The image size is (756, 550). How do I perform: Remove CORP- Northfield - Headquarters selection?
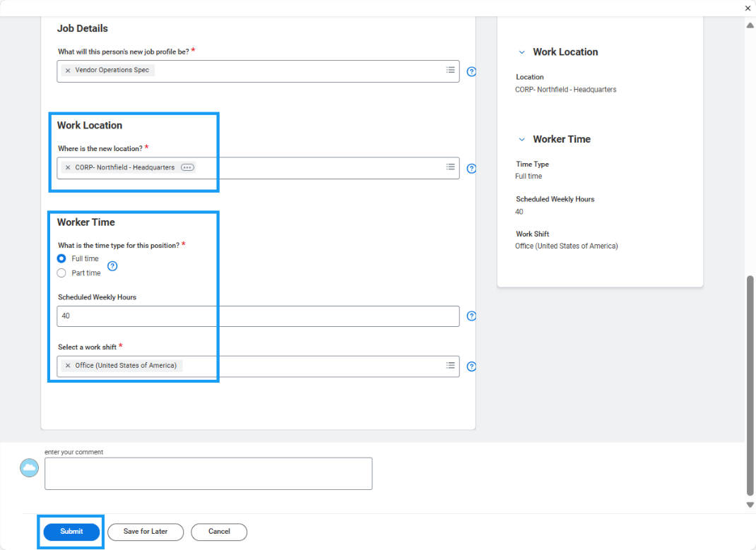[68, 168]
